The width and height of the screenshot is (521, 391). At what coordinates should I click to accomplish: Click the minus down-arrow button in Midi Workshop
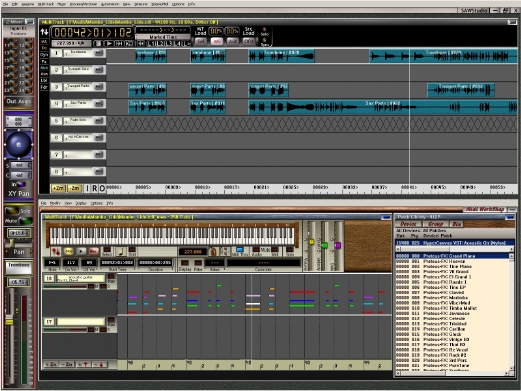pyautogui.click(x=99, y=365)
